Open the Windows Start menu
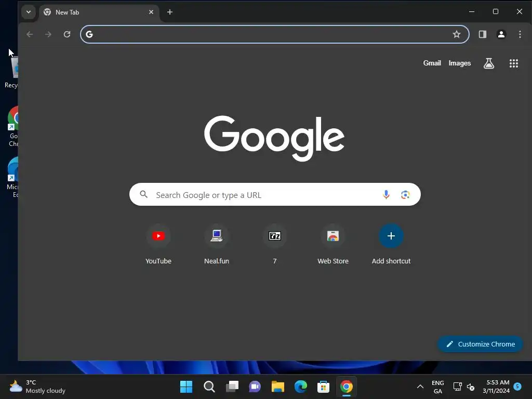 (x=186, y=387)
